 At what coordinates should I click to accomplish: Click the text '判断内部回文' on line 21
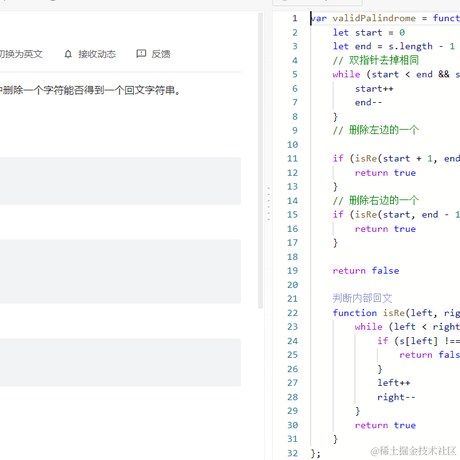pyautogui.click(x=362, y=298)
